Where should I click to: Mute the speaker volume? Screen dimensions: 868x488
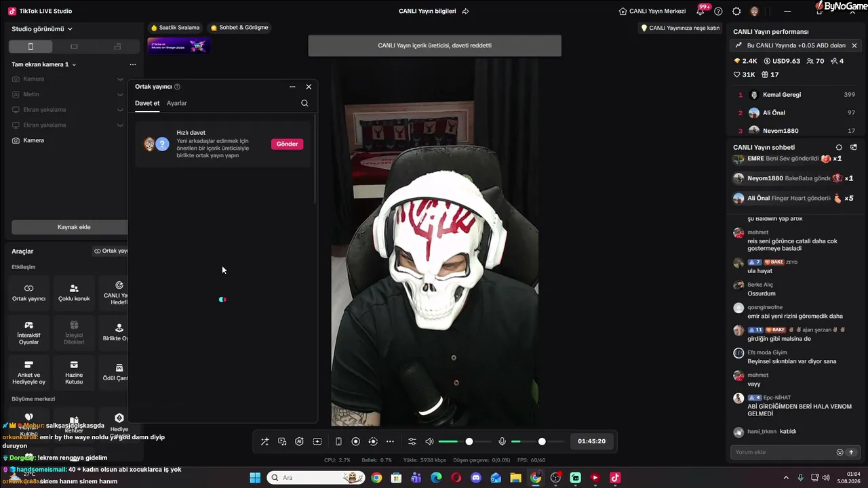click(429, 441)
